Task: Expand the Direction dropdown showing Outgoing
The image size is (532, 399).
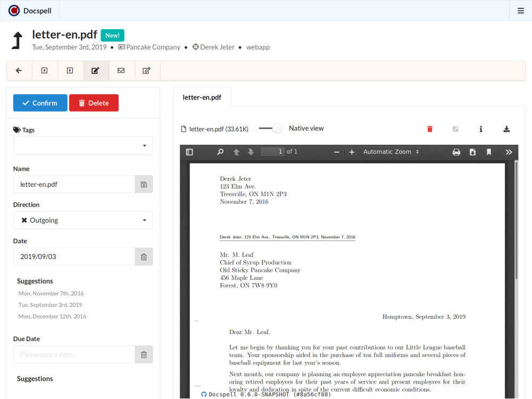Action: pyautogui.click(x=83, y=220)
